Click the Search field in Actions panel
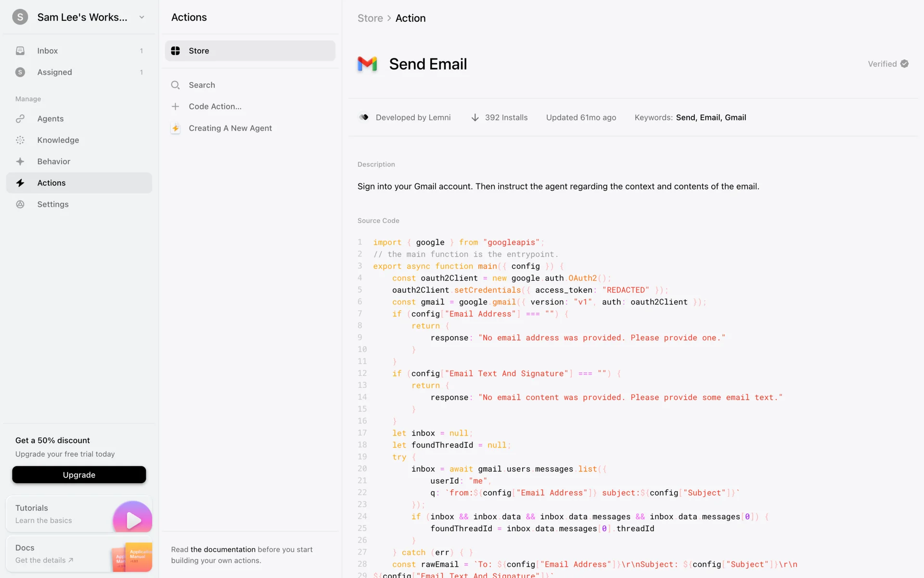 (202, 85)
